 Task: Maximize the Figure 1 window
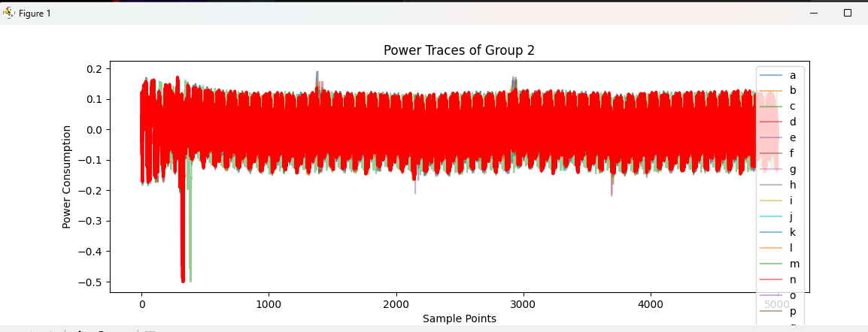[848, 13]
